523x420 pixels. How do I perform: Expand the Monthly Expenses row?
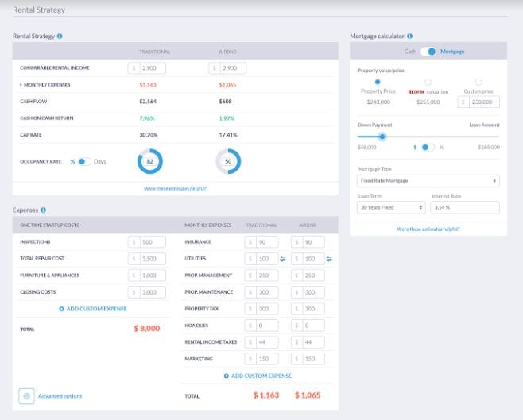pos(21,84)
